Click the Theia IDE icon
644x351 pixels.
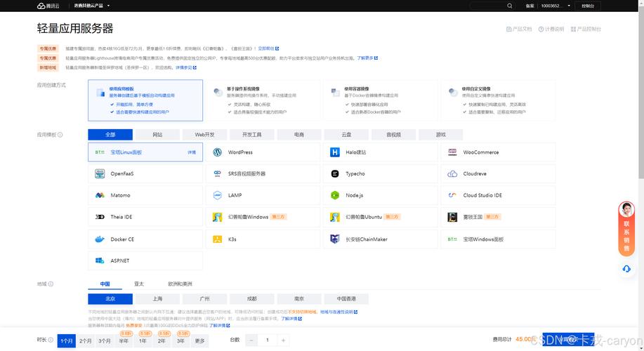[x=100, y=217]
